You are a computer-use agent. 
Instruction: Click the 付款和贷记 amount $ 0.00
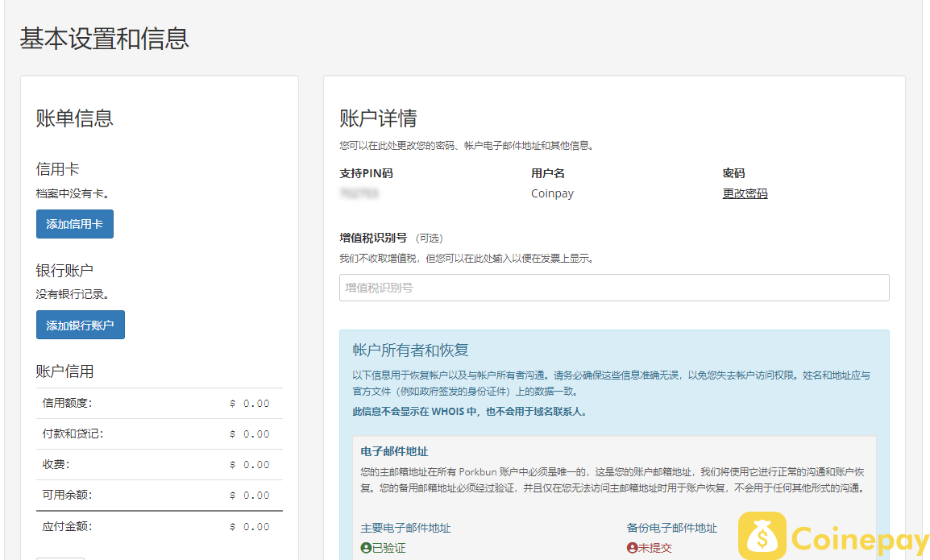(250, 434)
